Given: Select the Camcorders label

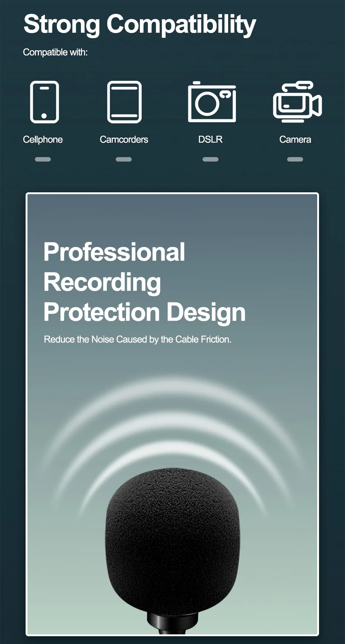Looking at the screenshot, I should point(124,140).
